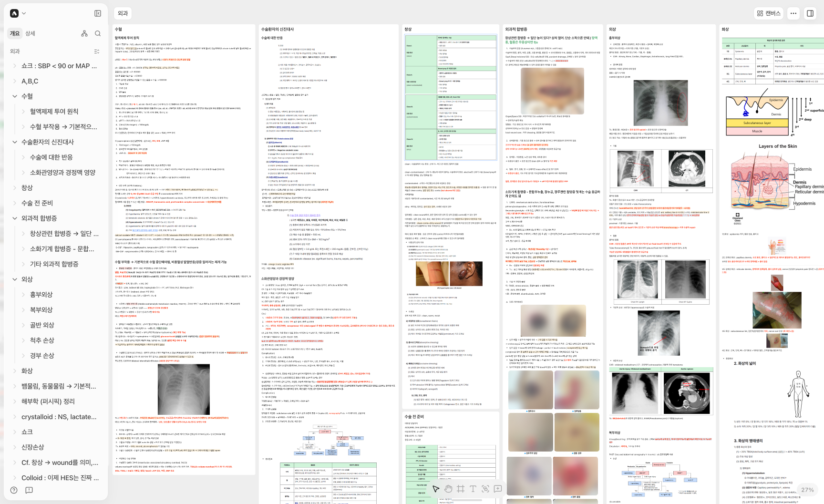Open 소화기계 합병증 - 문합 item
This screenshot has height=504, width=824.
(62, 249)
